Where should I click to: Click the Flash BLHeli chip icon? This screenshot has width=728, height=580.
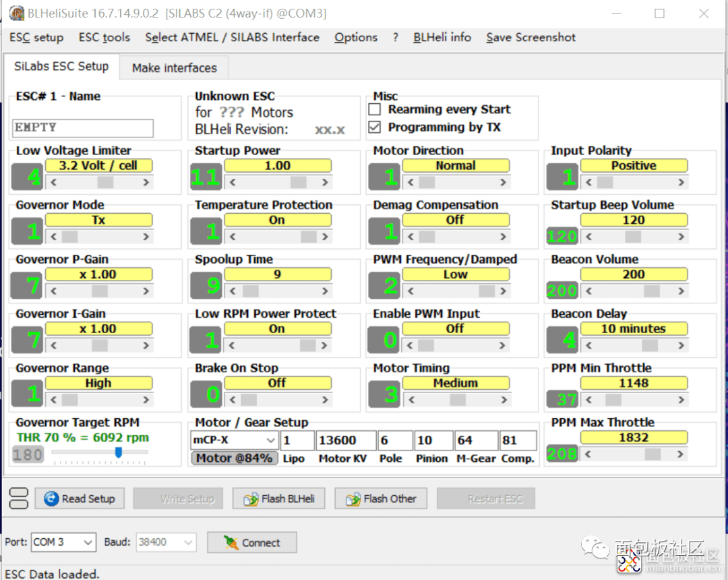click(251, 499)
